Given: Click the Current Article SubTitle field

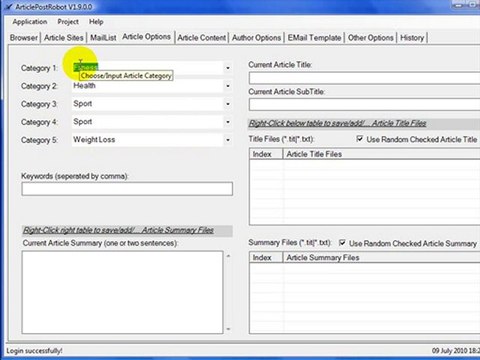Looking at the screenshot, I should tap(364, 105).
